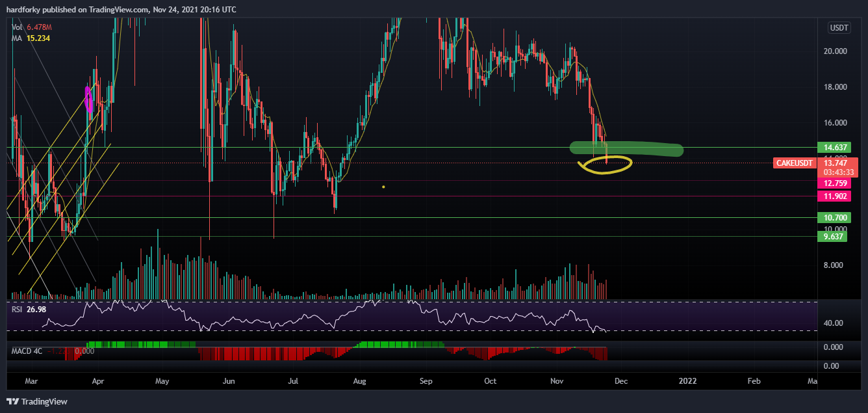Click the Vol 6.478M indicator legend
Image resolution: width=868 pixels, height=413 pixels.
(x=31, y=28)
